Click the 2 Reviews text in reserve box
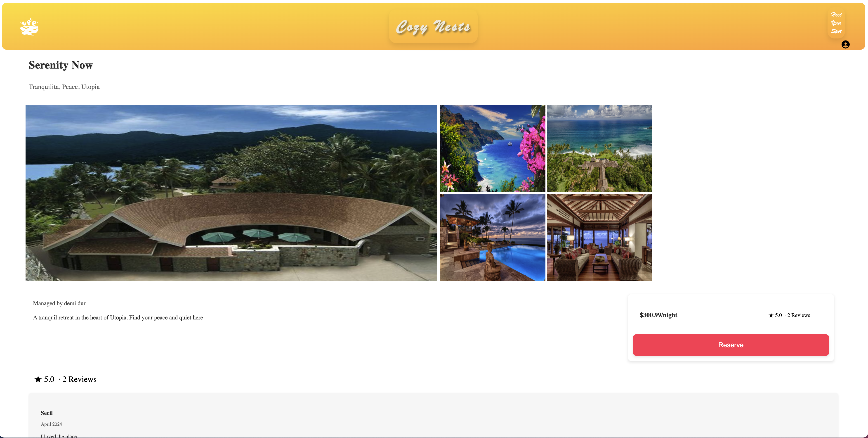The height and width of the screenshot is (438, 868). tap(798, 315)
